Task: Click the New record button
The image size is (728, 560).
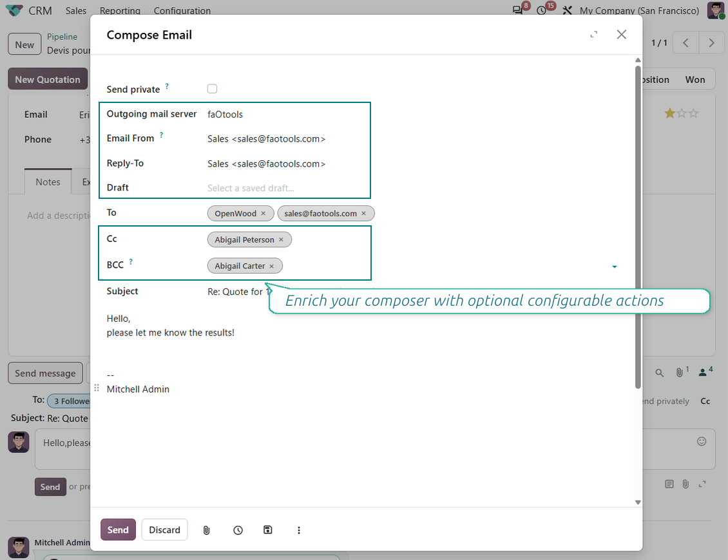Action: pyautogui.click(x=24, y=44)
